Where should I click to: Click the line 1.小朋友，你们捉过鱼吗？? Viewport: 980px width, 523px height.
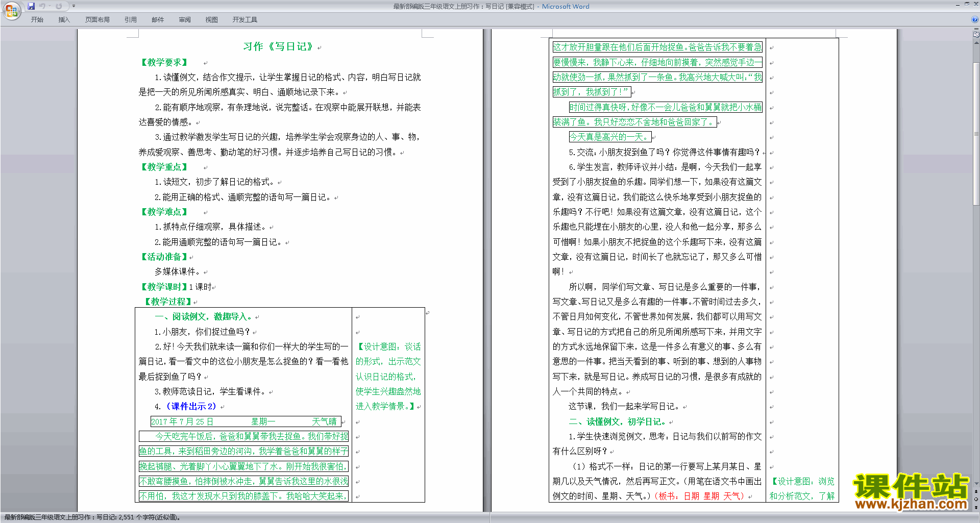coord(203,332)
